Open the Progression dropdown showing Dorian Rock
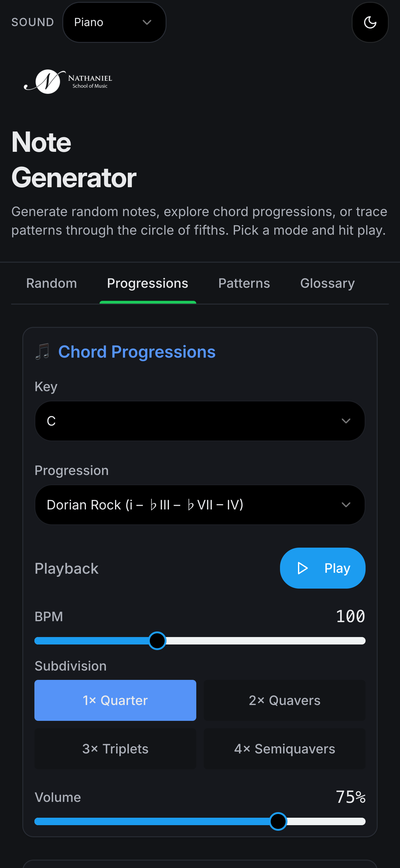The image size is (400, 868). [x=200, y=505]
